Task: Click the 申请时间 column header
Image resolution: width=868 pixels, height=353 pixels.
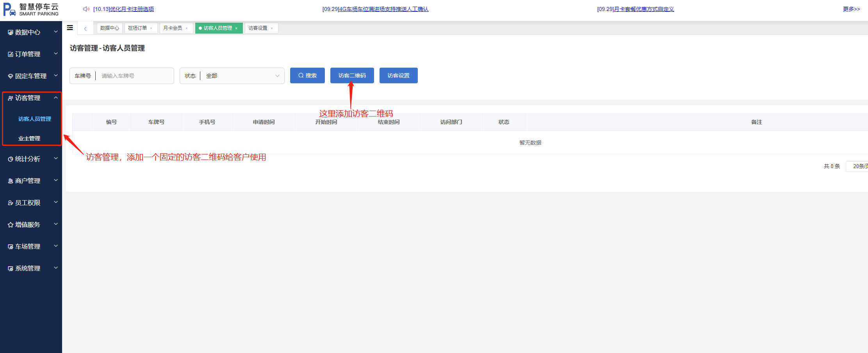Action: pyautogui.click(x=264, y=122)
